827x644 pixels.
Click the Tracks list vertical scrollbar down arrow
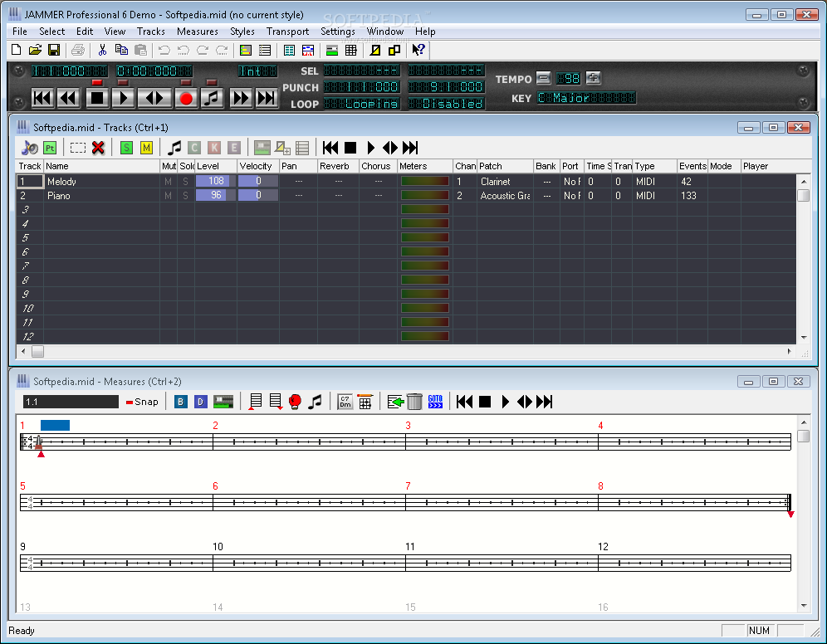804,337
